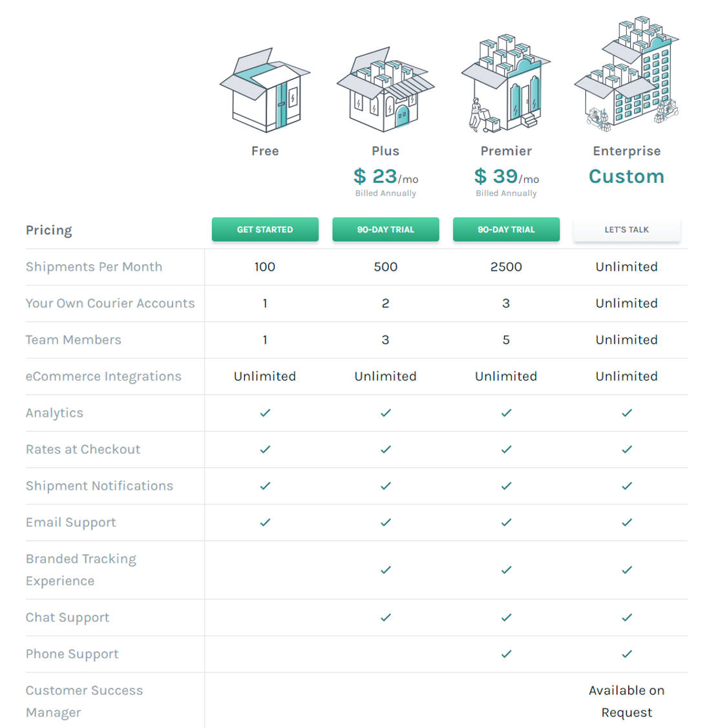
Task: Click Branded Tracking checkmark under Enterprise
Action: [x=627, y=570]
